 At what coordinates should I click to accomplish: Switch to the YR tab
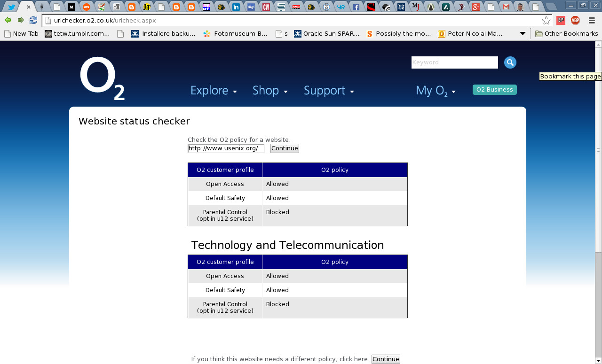(341, 7)
